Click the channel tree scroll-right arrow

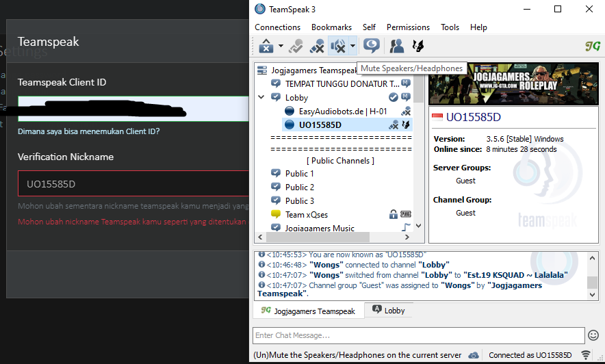point(407,237)
